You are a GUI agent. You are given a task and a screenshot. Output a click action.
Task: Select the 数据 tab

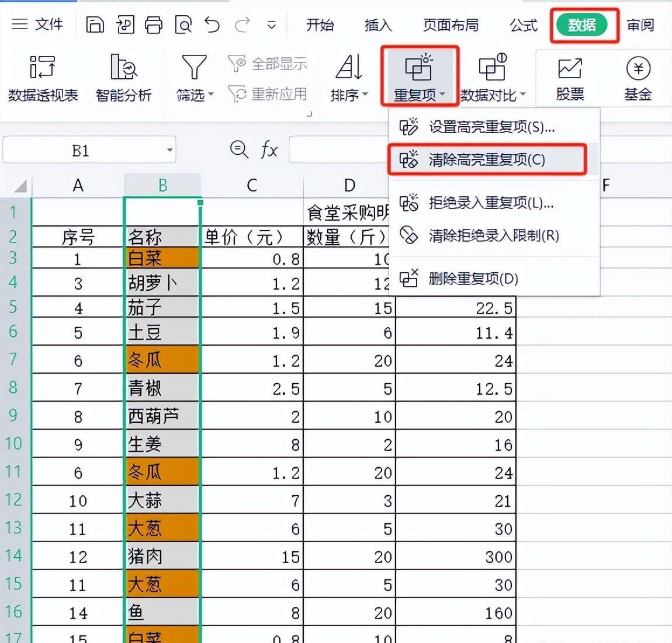582,25
